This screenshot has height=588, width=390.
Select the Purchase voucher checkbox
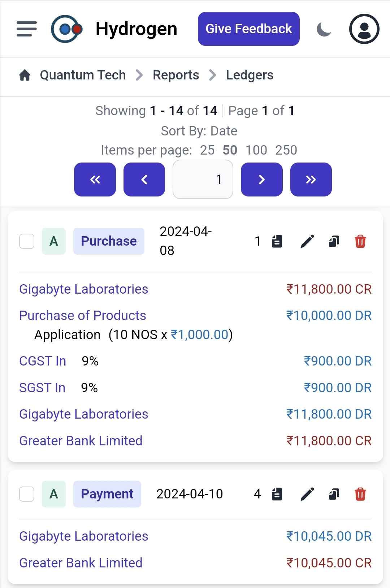click(27, 241)
